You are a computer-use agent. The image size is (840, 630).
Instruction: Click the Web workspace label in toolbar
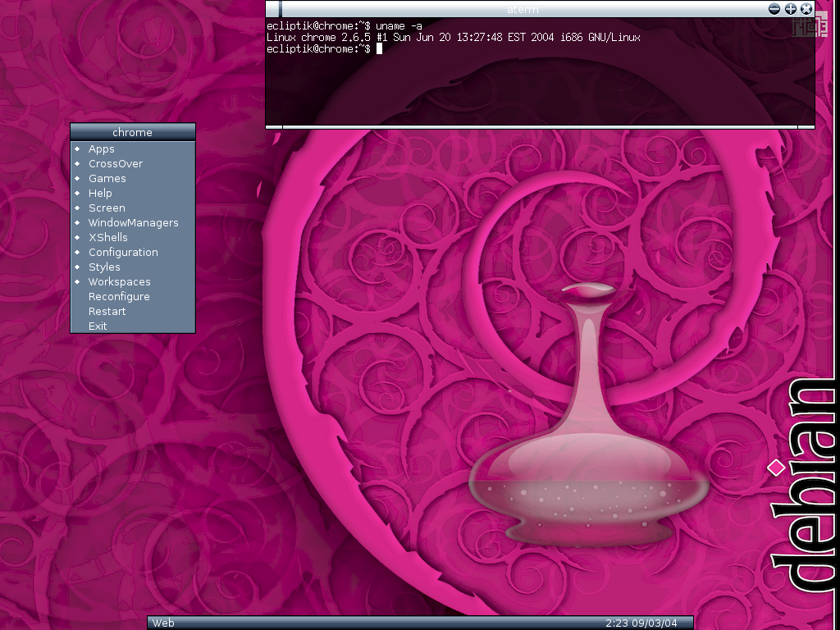pos(164,623)
